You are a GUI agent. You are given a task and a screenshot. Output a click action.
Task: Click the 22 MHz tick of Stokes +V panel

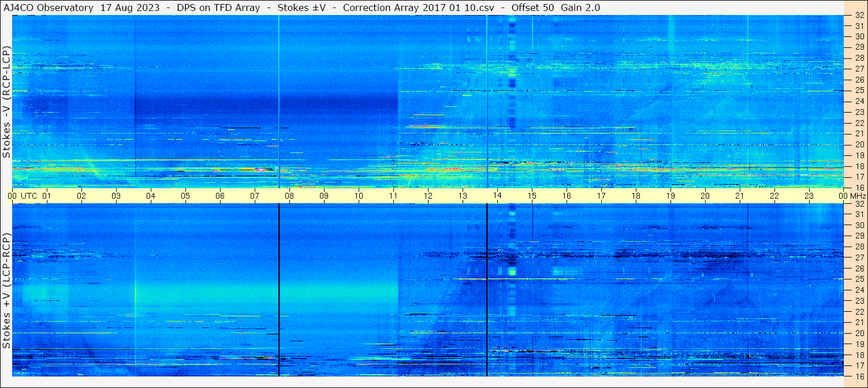(x=859, y=312)
